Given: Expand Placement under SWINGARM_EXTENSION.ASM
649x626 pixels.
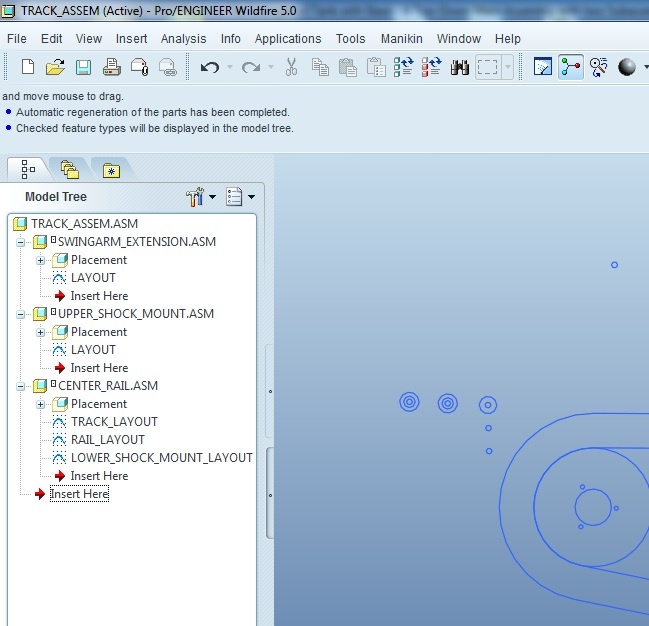Looking at the screenshot, I should point(41,260).
